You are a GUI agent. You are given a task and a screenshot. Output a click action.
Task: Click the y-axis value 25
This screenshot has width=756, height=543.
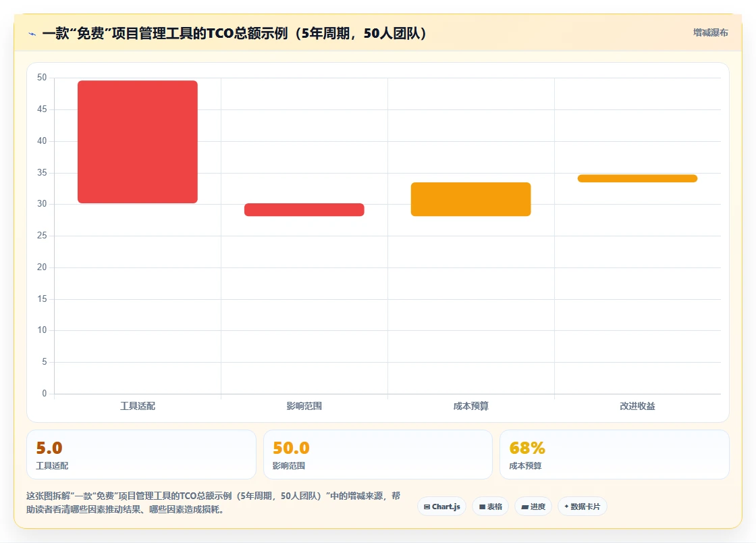[x=42, y=235]
